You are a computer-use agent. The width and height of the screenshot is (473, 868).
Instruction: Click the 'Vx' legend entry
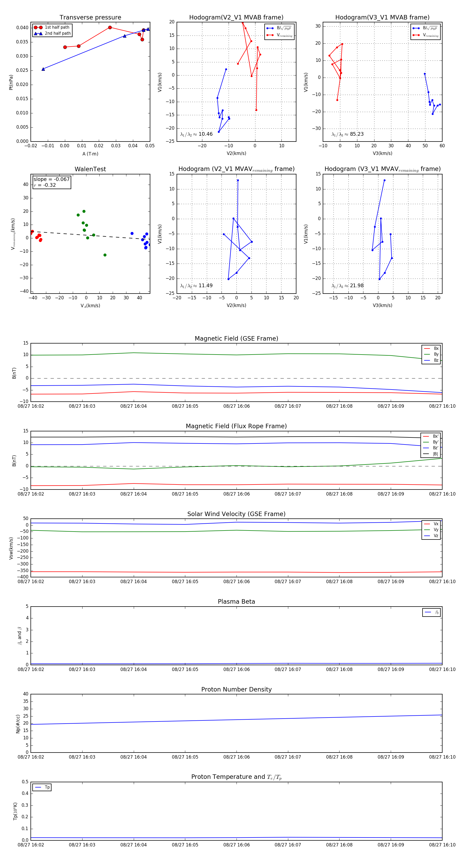[431, 524]
